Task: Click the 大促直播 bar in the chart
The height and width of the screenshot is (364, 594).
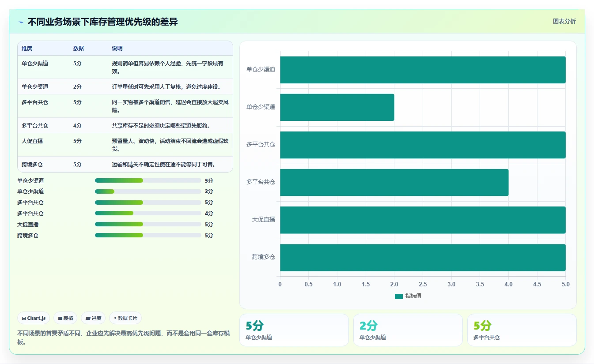Action: point(423,220)
